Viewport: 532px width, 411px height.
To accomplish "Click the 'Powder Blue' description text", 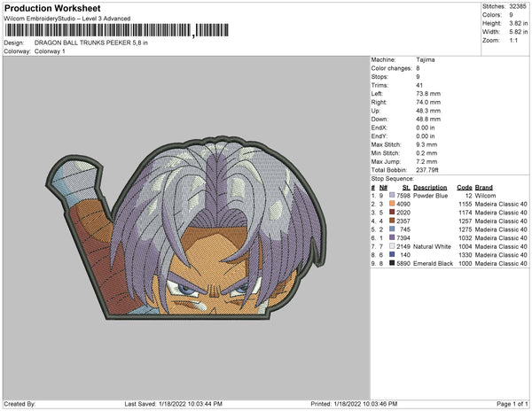I will pos(430,196).
